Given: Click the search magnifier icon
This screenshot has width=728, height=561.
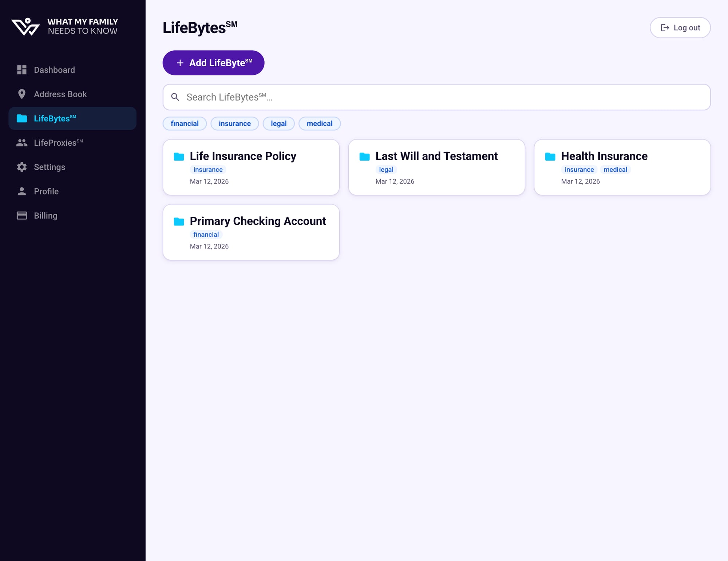Looking at the screenshot, I should click(175, 97).
